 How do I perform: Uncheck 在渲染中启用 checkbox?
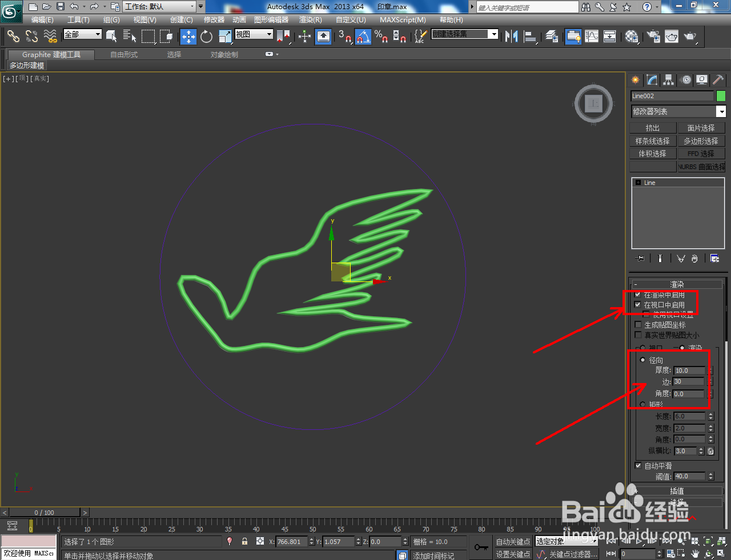click(638, 294)
